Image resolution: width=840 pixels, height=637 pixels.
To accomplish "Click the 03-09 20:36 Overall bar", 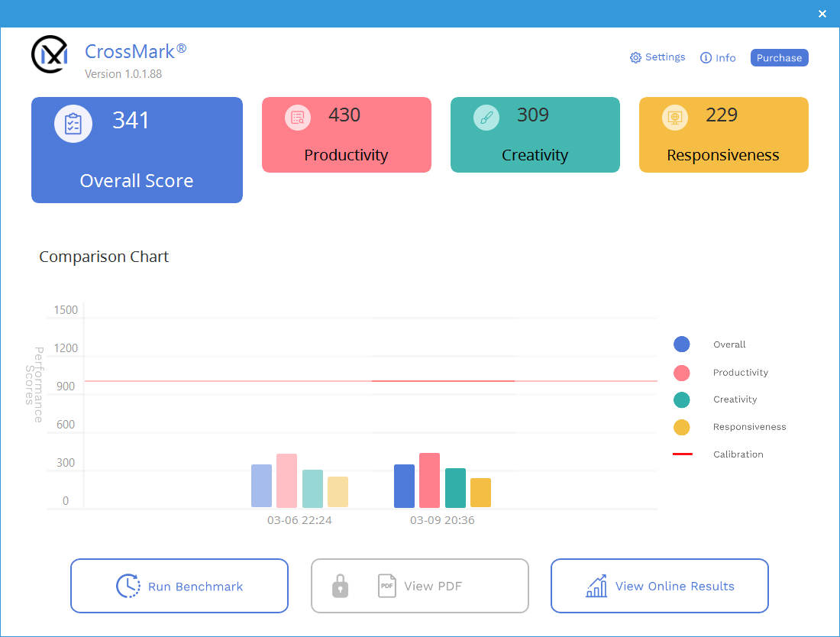I will click(x=405, y=486).
